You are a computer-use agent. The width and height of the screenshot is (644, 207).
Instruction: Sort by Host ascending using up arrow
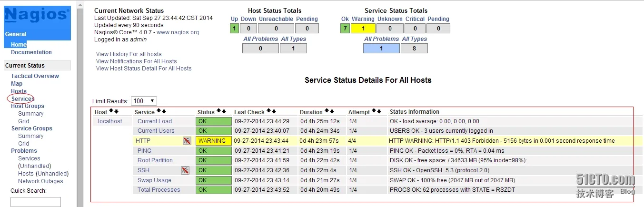pos(111,111)
